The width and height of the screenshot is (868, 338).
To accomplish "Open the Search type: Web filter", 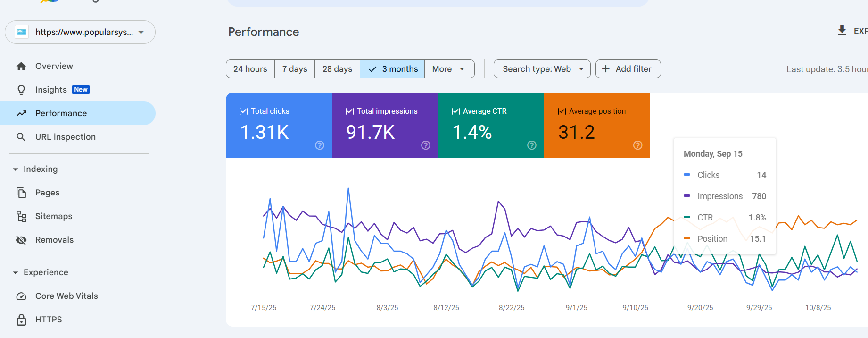I will (x=542, y=69).
